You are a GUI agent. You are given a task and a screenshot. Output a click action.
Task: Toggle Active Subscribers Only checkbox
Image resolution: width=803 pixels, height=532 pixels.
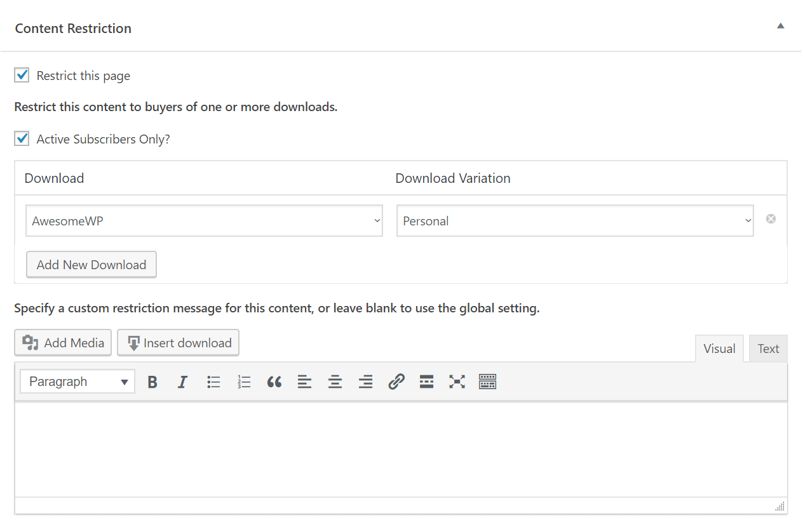pyautogui.click(x=22, y=139)
